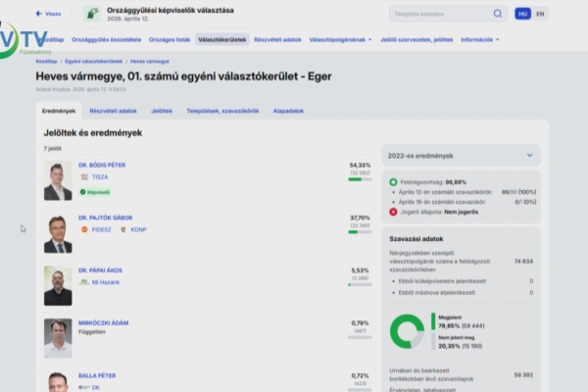The height and width of the screenshot is (392, 588).
Task: Open the Választópolgároknak dropdown menu
Action: [340, 39]
